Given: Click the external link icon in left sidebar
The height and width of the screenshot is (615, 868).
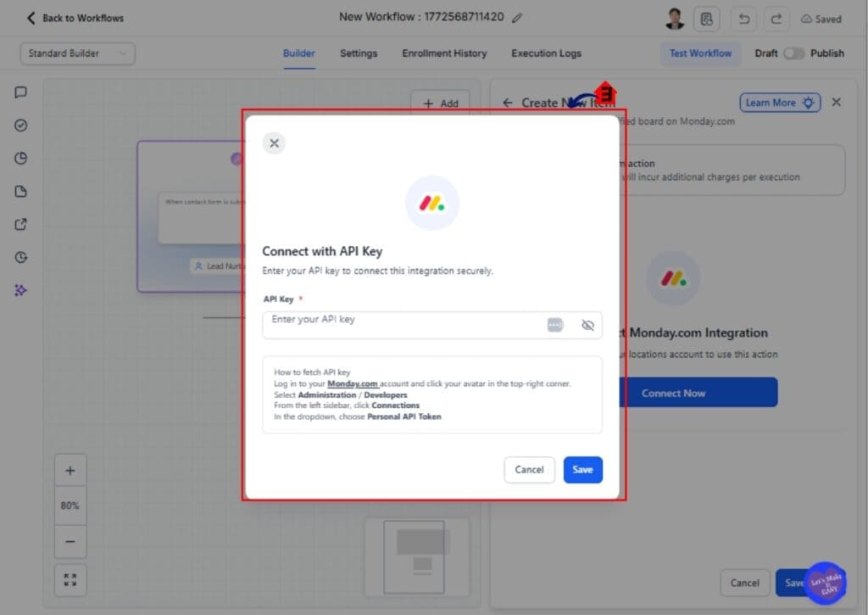Looking at the screenshot, I should tap(20, 224).
